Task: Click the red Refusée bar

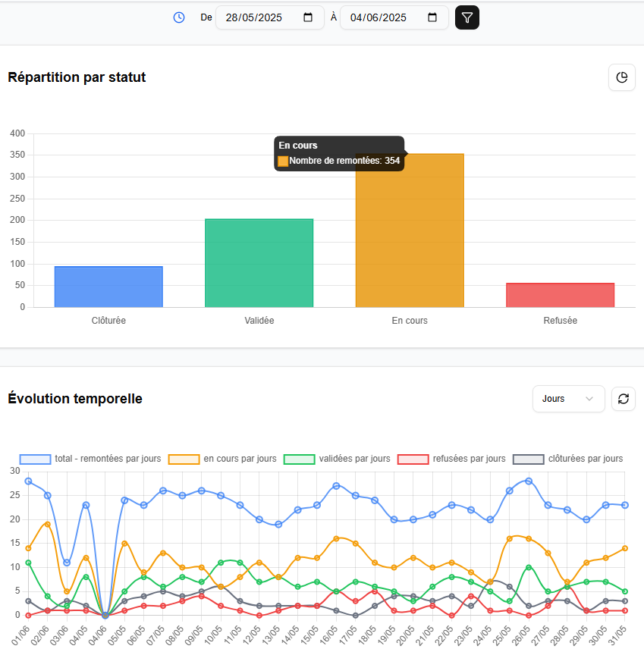Action: (560, 295)
